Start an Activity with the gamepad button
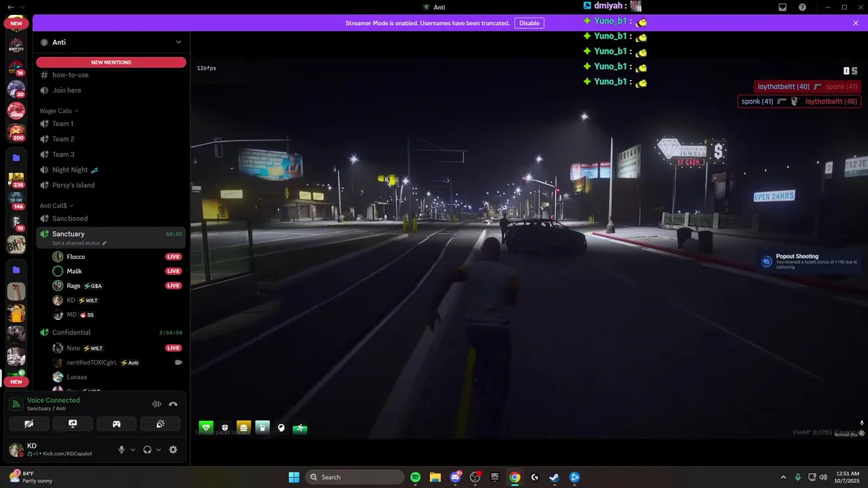 pyautogui.click(x=117, y=424)
